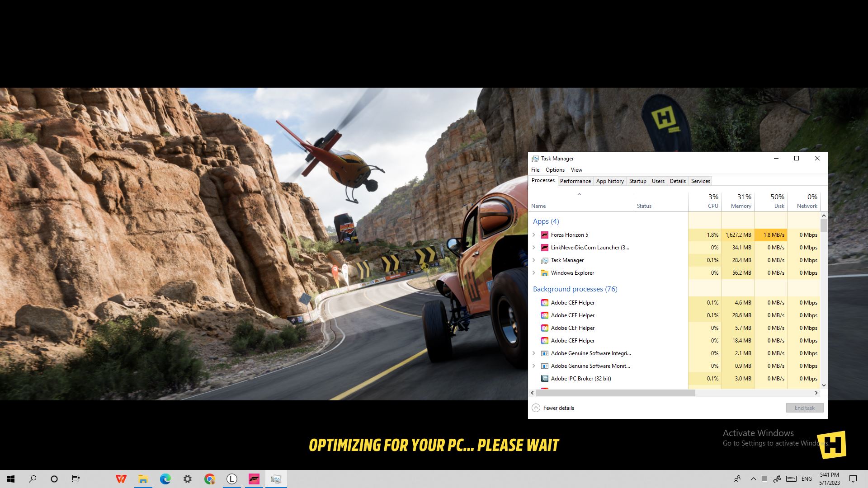The width and height of the screenshot is (868, 488).
Task: Expand the LinkNeverDie.Com Launcher group
Action: coord(534,248)
